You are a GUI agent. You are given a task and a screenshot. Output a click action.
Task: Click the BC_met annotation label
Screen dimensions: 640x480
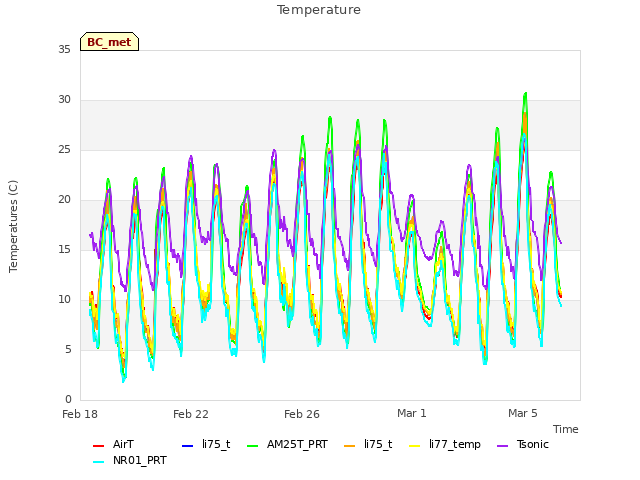(x=109, y=42)
